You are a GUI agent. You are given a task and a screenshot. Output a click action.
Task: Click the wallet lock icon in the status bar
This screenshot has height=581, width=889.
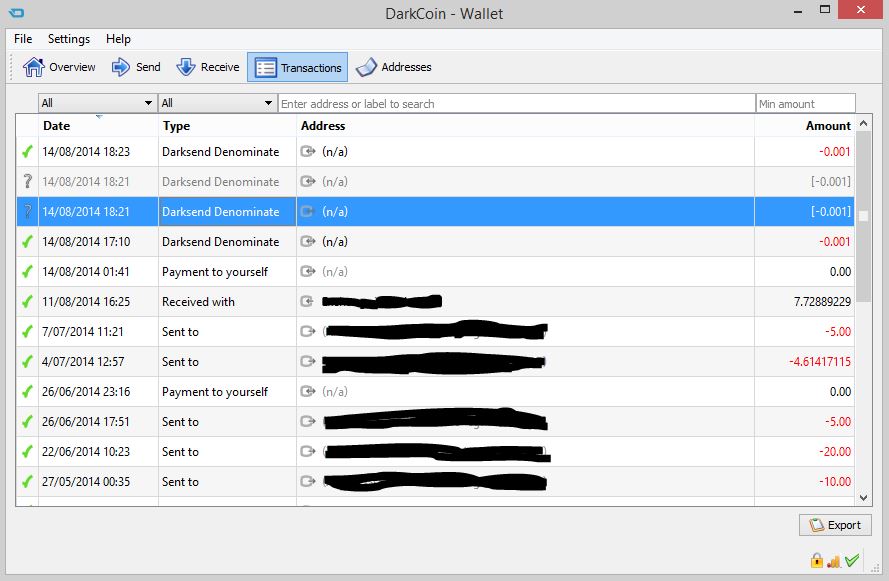pyautogui.click(x=816, y=560)
